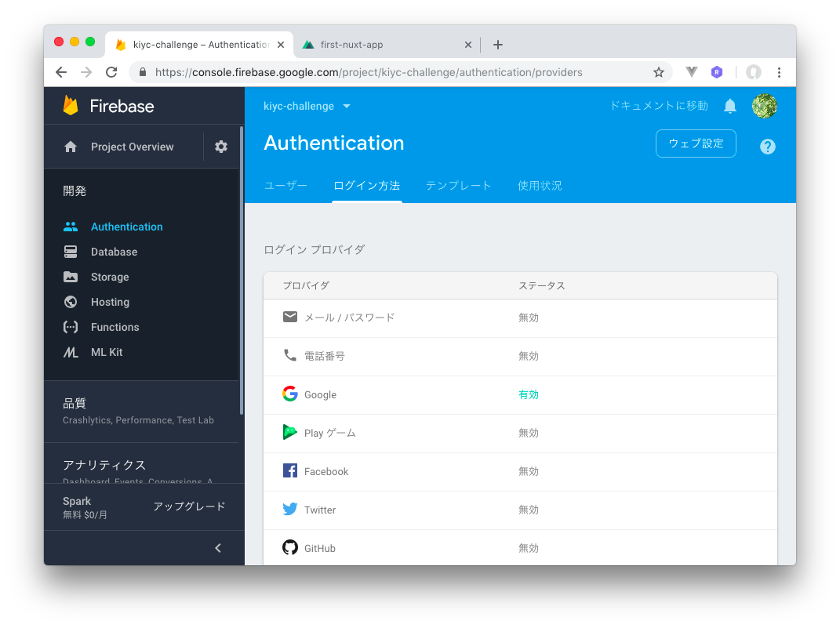Click the メール / パスワード provider name
Image resolution: width=840 pixels, height=628 pixels.
[349, 318]
